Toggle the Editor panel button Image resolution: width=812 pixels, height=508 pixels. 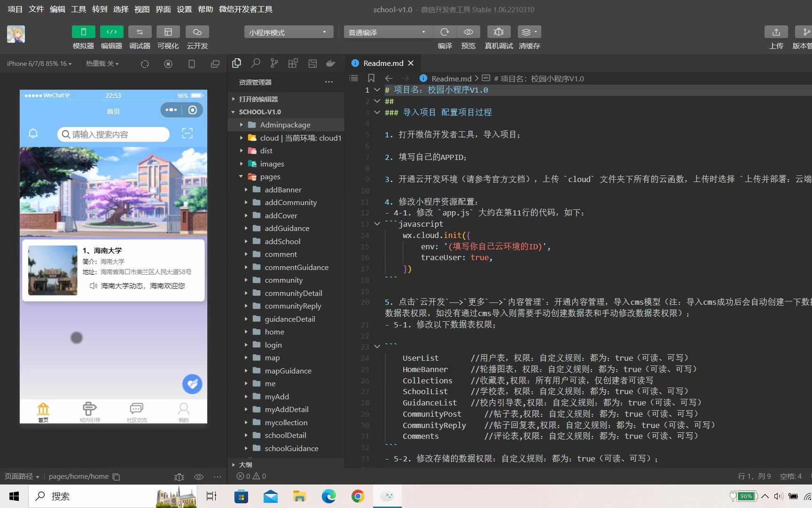[x=111, y=32]
